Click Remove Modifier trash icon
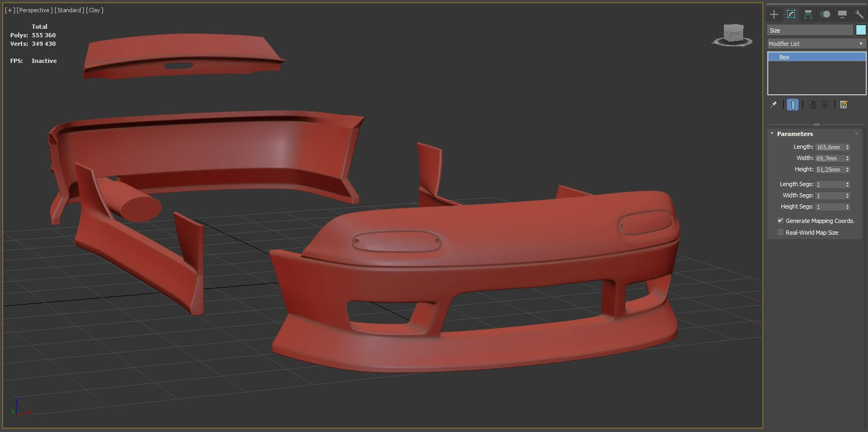Image resolution: width=868 pixels, height=432 pixels. coord(825,105)
